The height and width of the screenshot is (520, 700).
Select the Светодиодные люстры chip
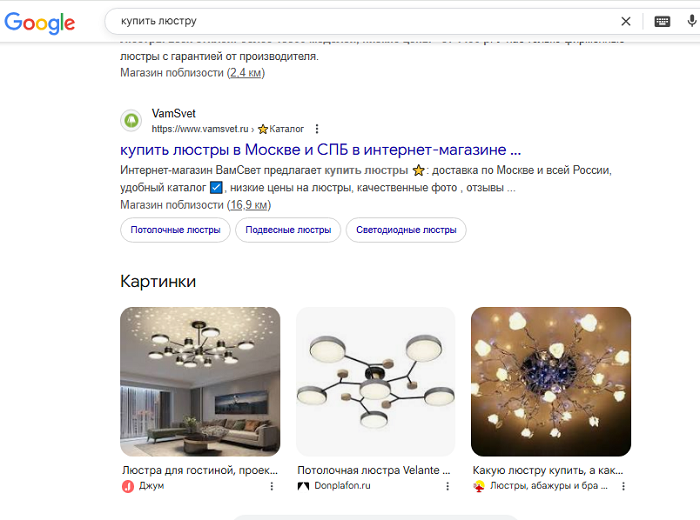(406, 230)
